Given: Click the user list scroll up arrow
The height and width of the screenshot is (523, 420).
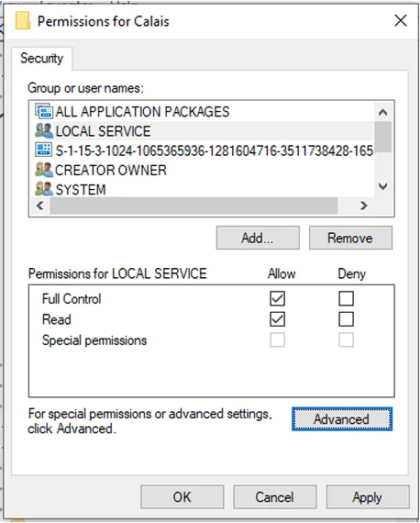Looking at the screenshot, I should (383, 112).
